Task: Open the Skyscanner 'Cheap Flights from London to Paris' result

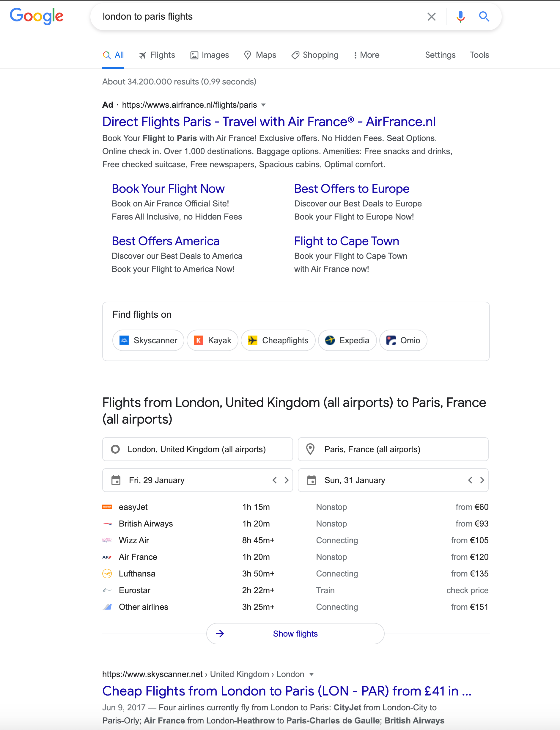Action: tap(287, 691)
